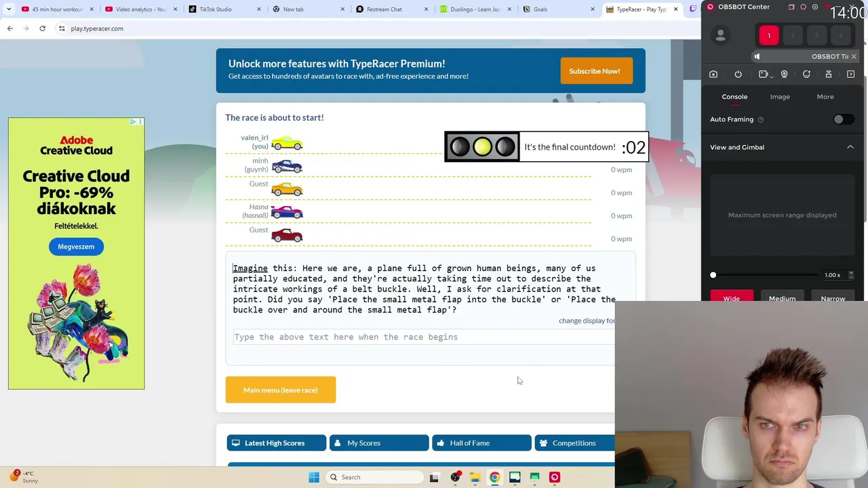The image size is (868, 488).
Task: Click the Chrome icon on taskbar
Action: point(495,477)
